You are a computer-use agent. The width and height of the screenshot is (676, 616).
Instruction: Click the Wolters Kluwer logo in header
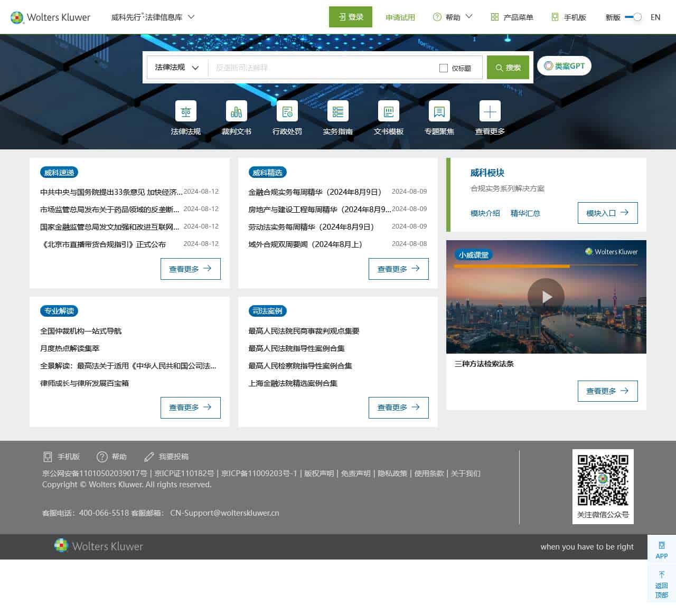(51, 17)
